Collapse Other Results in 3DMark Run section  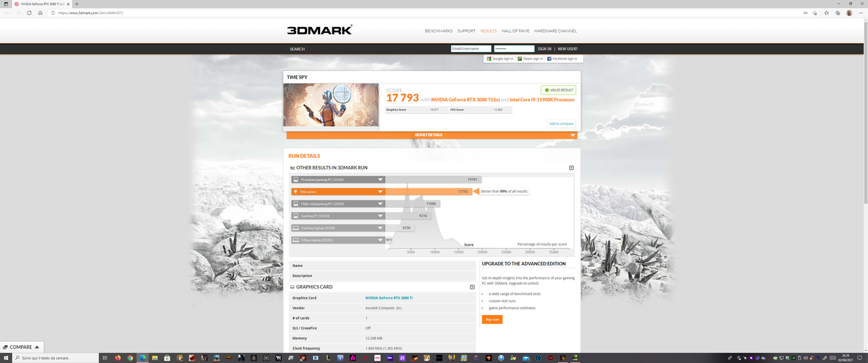572,168
